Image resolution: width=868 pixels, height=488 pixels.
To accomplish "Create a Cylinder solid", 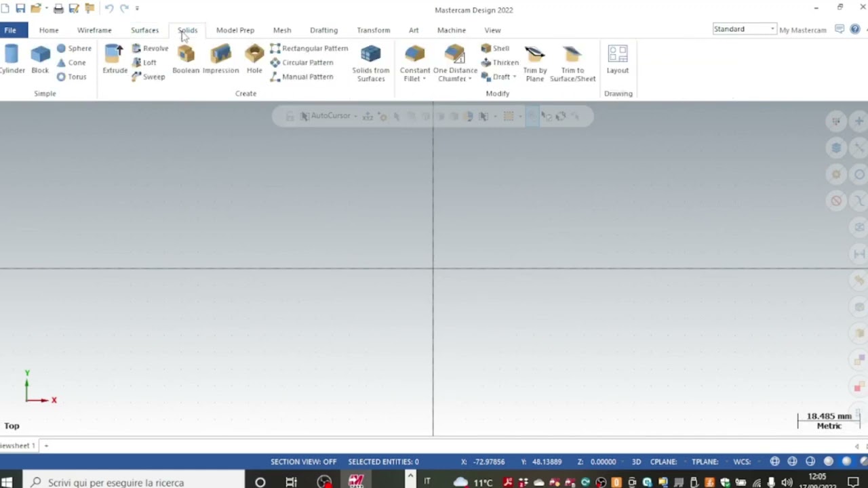I will 12,60.
